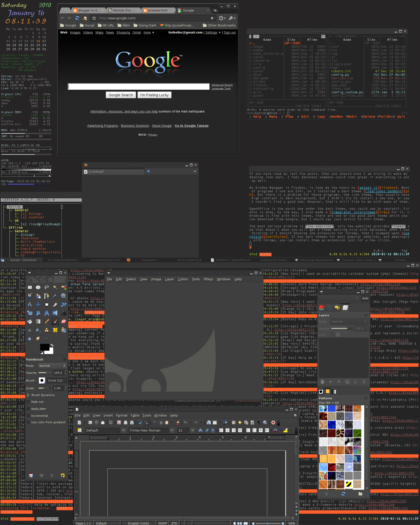This screenshot has height=525, width=420.
Task: Activate the Paths tool in GIMP Toolbox
Action: [47, 296]
